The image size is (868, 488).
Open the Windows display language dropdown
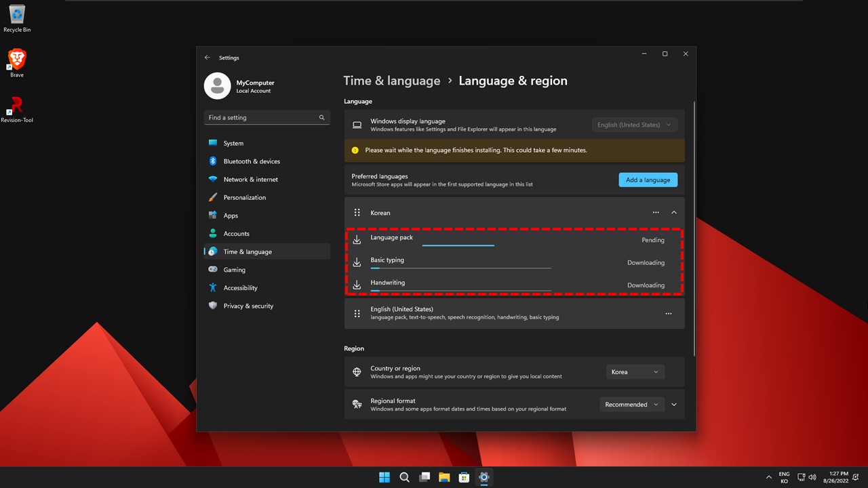(634, 125)
